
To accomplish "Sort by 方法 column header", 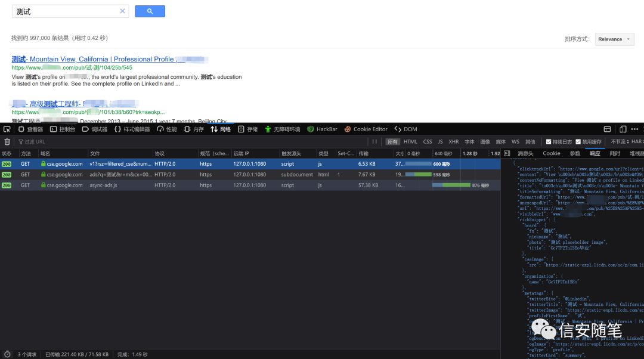I will click(x=29, y=154).
